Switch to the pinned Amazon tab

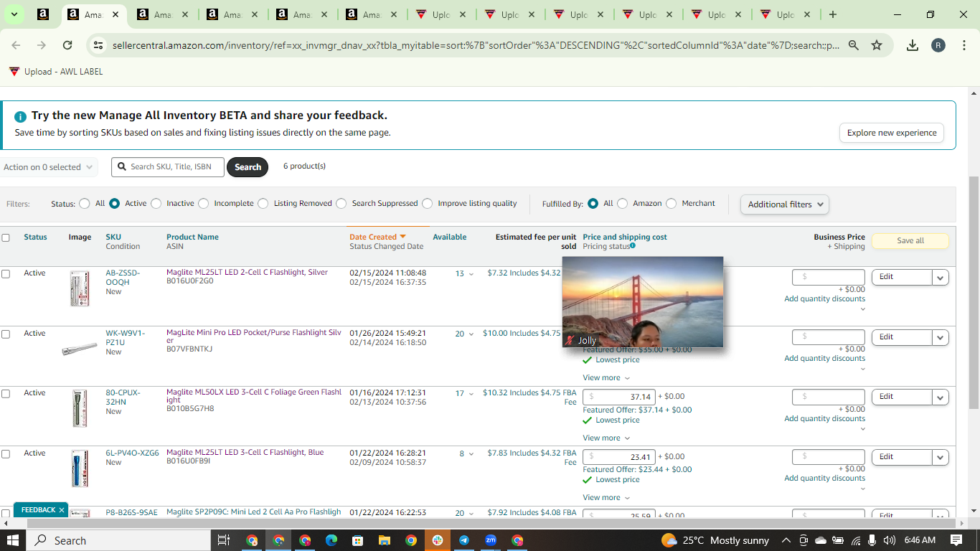[43, 14]
